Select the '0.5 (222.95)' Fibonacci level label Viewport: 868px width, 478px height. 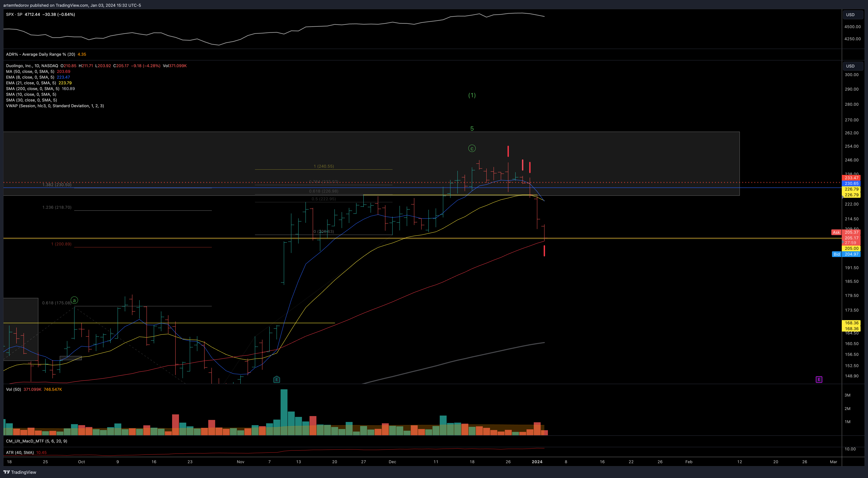324,199
